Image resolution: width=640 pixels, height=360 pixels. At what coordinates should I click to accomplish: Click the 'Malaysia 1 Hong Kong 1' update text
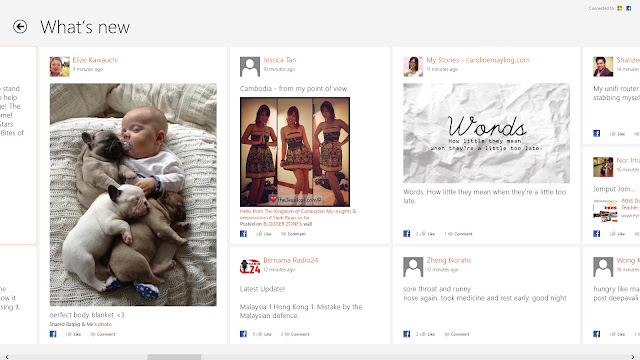[301, 311]
